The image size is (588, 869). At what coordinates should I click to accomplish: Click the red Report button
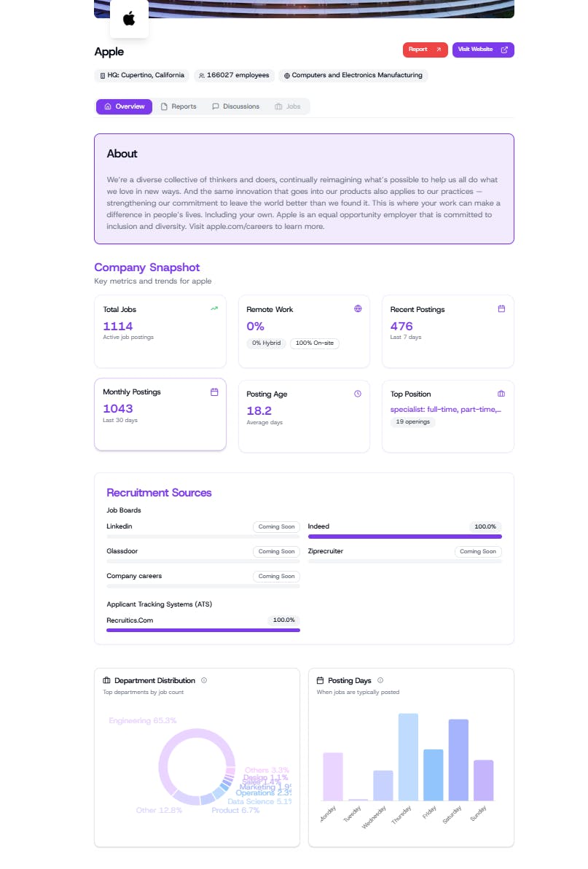pyautogui.click(x=425, y=50)
